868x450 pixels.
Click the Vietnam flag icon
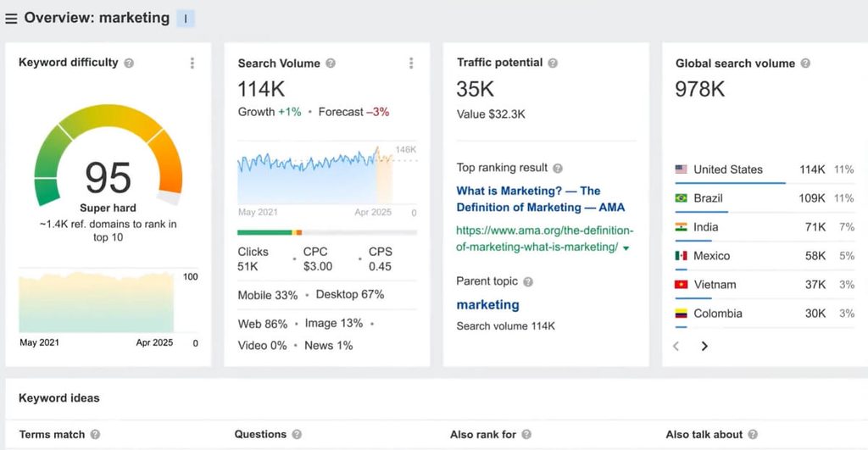pyautogui.click(x=681, y=285)
